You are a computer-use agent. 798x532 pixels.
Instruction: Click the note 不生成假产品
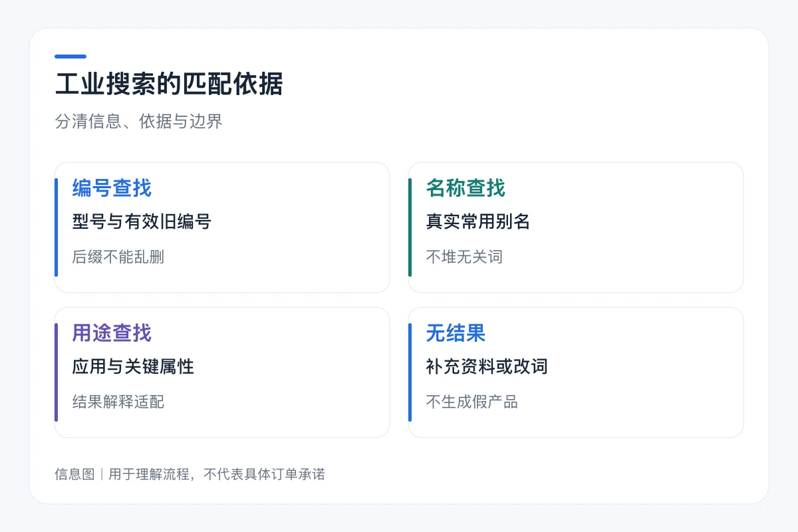click(x=472, y=402)
